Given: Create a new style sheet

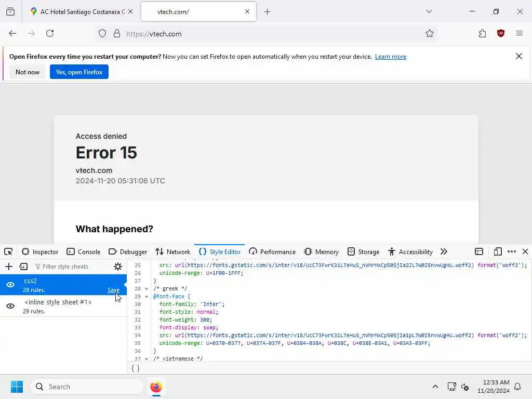Looking at the screenshot, I should click(x=9, y=267).
